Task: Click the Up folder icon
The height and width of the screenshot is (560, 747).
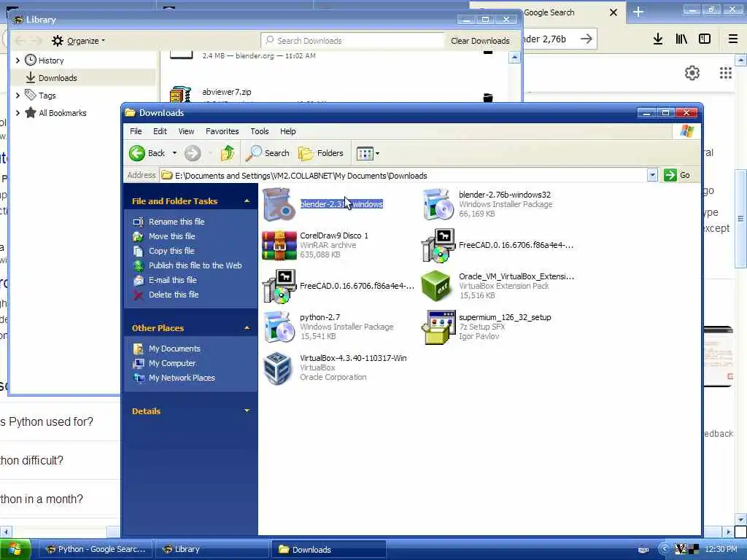Action: coord(228,153)
